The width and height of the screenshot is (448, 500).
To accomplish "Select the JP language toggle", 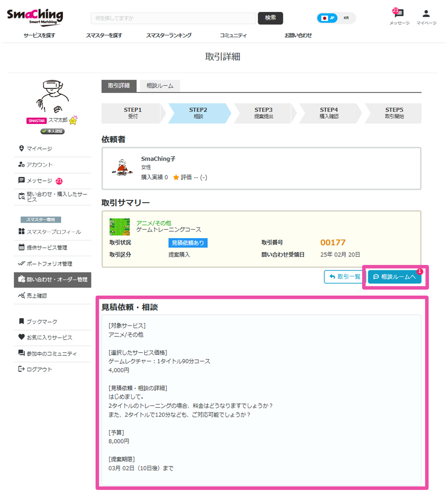I will tap(328, 18).
